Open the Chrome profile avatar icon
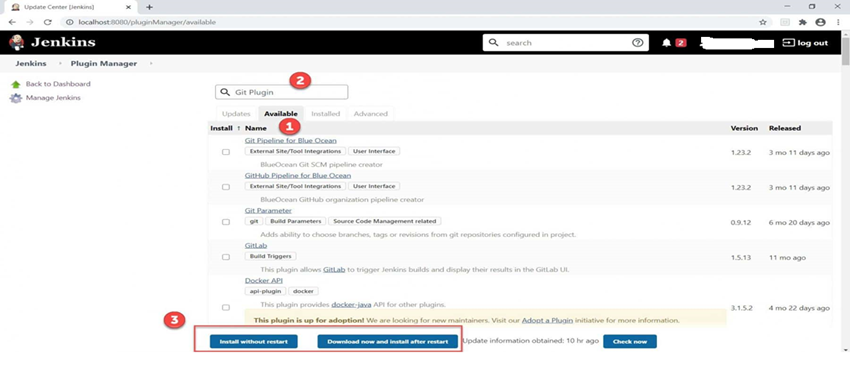850x389 pixels. click(x=820, y=22)
